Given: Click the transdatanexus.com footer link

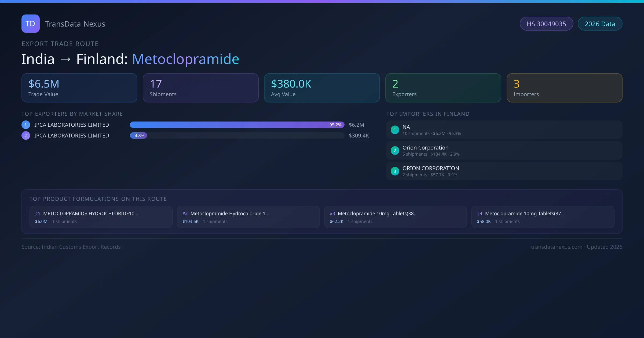Looking at the screenshot, I should pos(556,247).
